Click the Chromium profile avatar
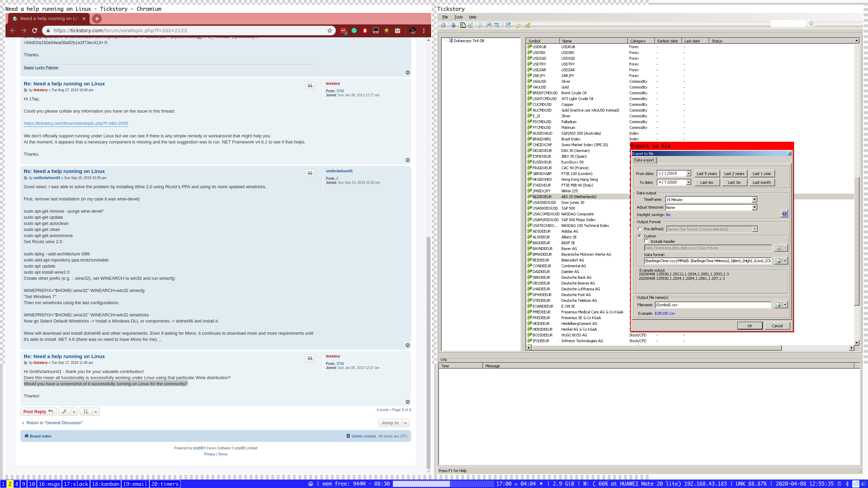This screenshot has height=488, width=868. click(412, 31)
